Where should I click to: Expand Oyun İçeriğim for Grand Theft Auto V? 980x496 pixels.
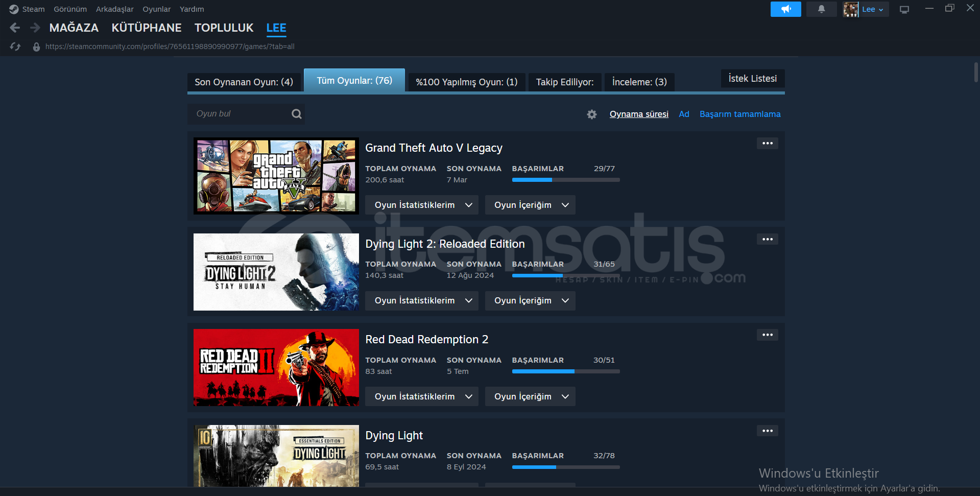click(x=530, y=205)
